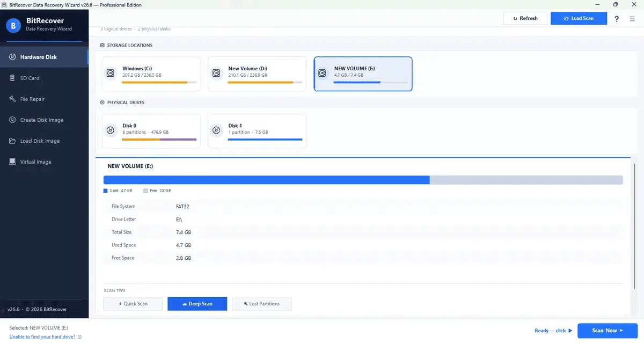Select the Disk 0 physical drive card
Image resolution: width=644 pixels, height=343 pixels.
[151, 131]
